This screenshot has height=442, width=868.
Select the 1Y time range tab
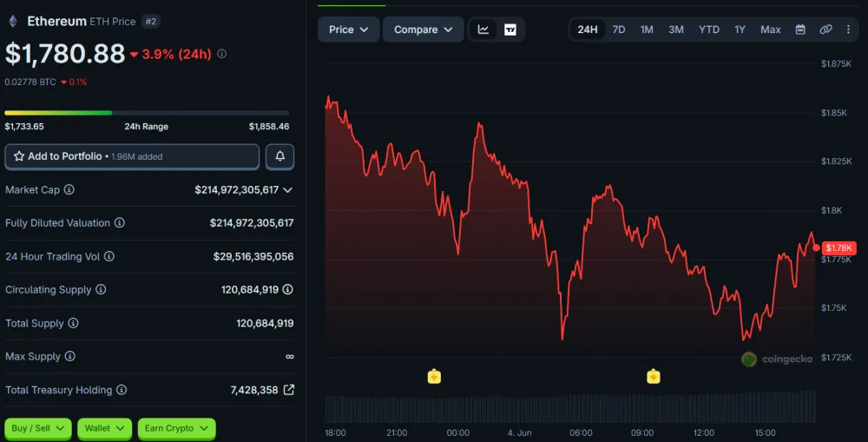(x=740, y=30)
